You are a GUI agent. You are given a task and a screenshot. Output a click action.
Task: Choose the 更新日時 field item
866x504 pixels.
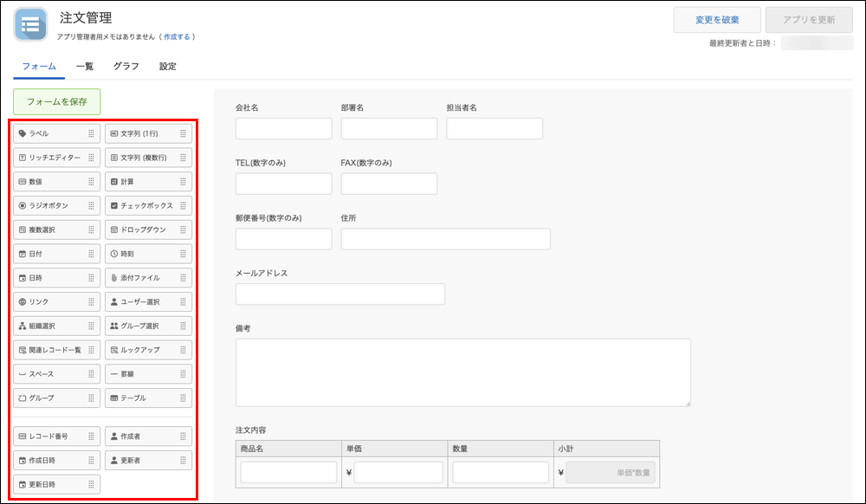(57, 484)
